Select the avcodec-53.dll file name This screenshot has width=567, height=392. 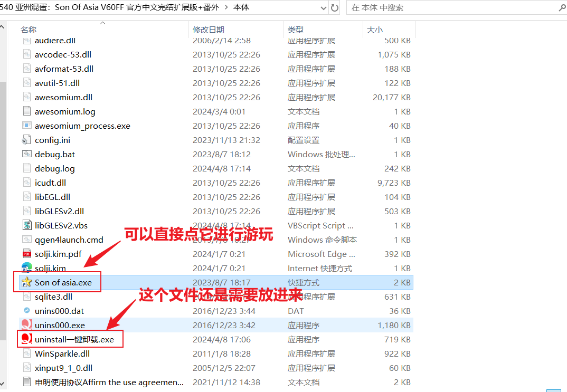[63, 54]
